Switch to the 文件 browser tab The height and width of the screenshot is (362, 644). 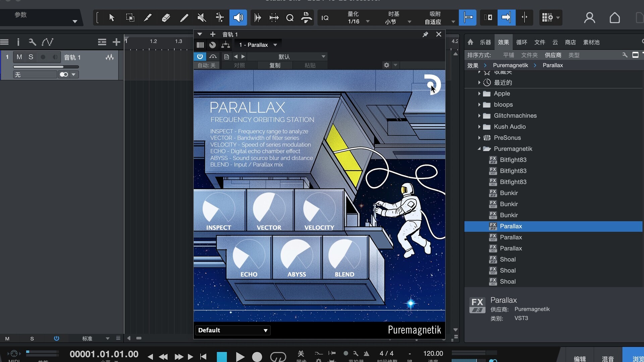[540, 42]
